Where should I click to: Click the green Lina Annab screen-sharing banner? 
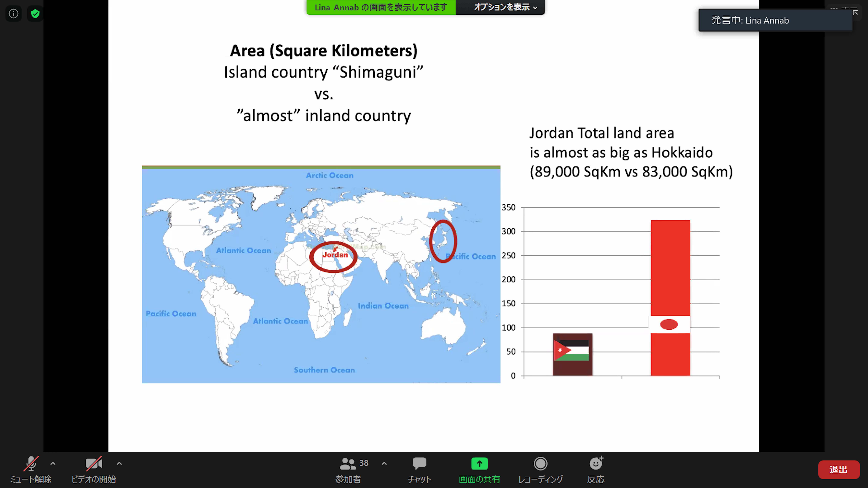click(381, 7)
